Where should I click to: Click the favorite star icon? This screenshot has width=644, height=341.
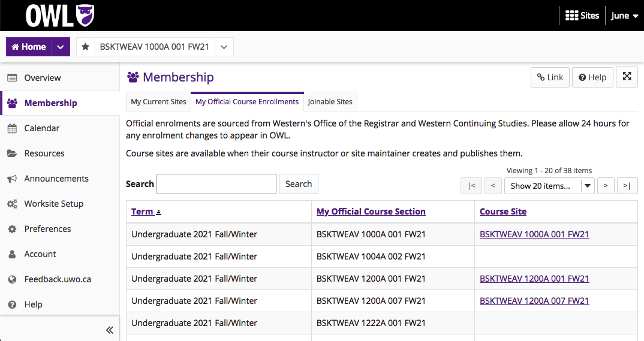pos(86,47)
